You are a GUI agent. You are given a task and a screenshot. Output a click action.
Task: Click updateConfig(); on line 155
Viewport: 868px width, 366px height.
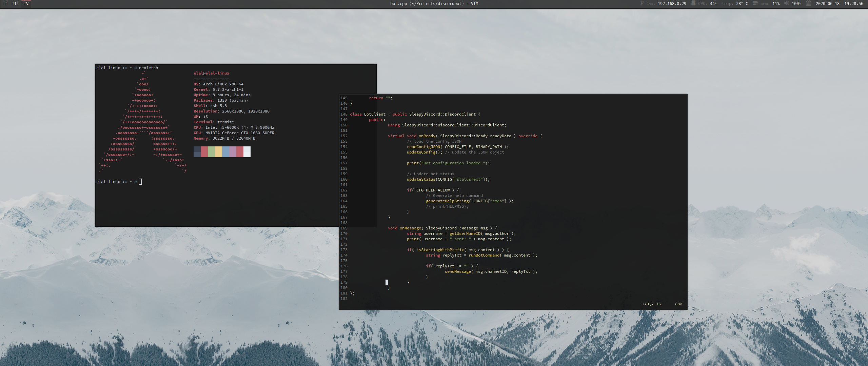click(425, 152)
